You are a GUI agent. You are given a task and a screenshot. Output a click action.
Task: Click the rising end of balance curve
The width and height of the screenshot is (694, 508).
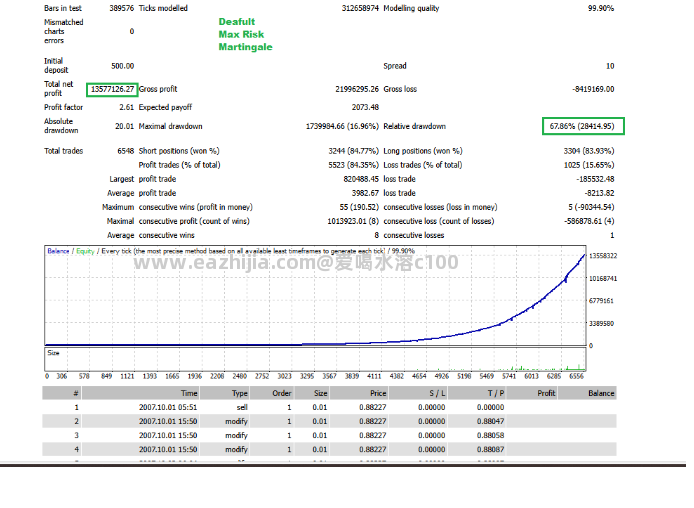[x=582, y=257]
